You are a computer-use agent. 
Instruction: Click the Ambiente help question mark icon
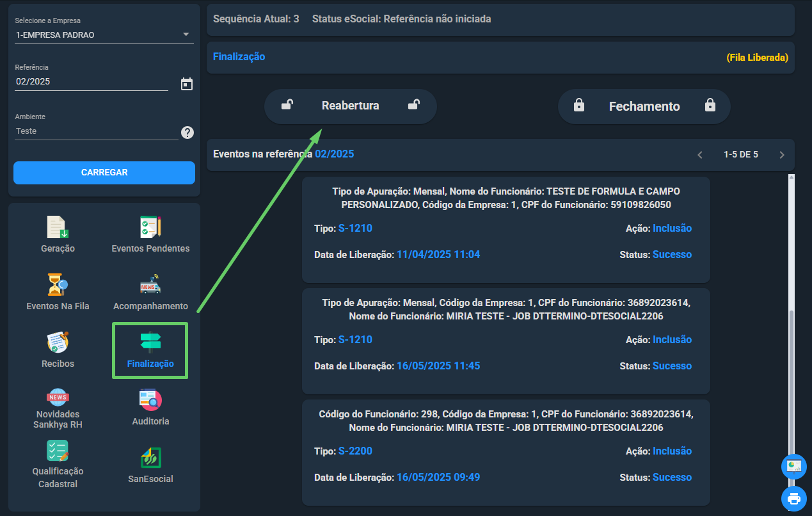[187, 133]
